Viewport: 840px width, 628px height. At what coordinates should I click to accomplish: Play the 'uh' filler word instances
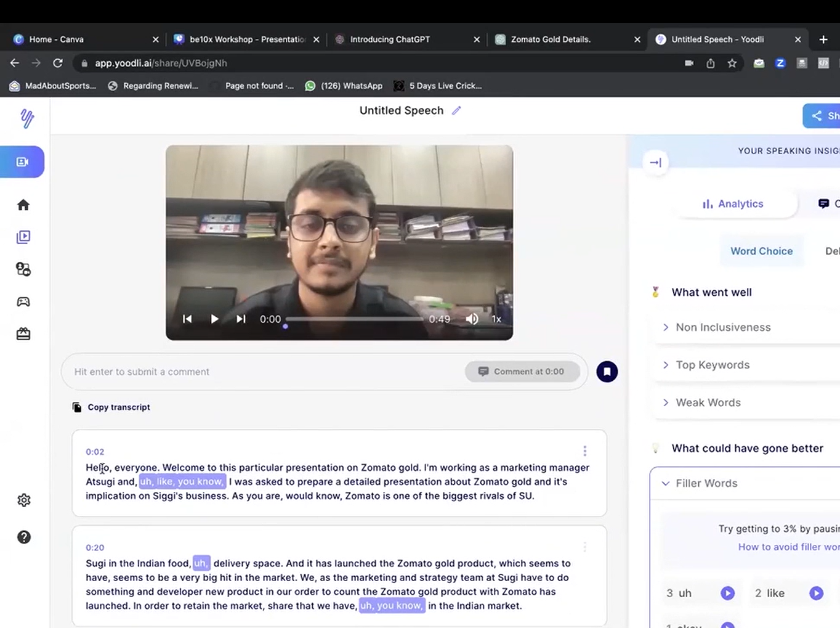coord(727,593)
